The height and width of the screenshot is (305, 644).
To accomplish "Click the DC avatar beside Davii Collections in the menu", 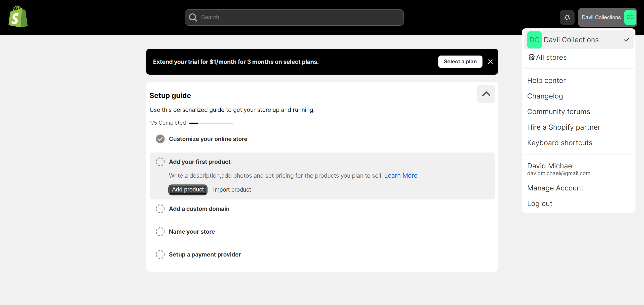I will pos(534,40).
